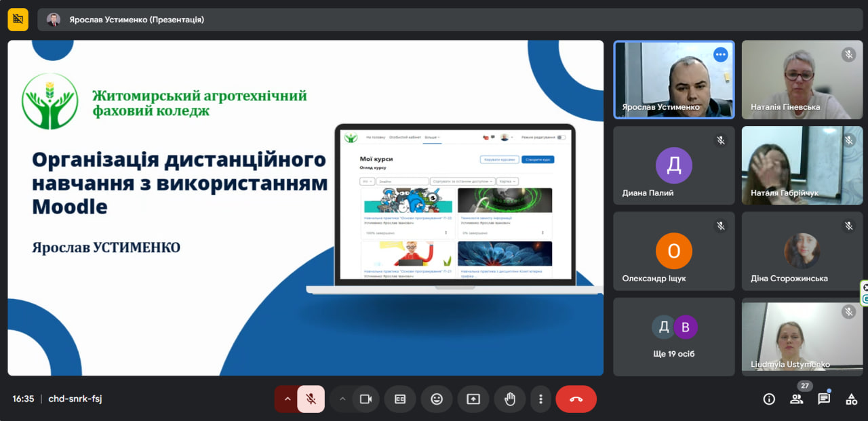Image resolution: width=868 pixels, height=421 pixels.
Task: Open more options three-dot menu in the bottom bar
Action: point(540,399)
